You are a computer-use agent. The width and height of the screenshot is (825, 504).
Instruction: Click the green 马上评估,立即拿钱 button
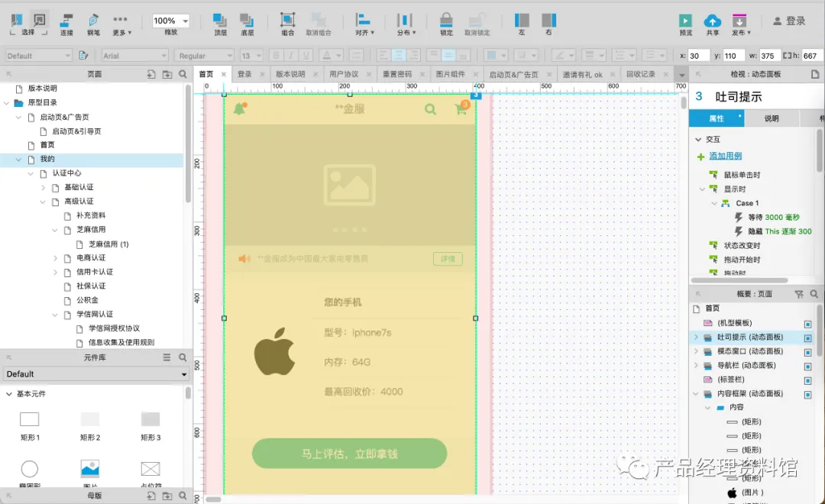point(349,454)
